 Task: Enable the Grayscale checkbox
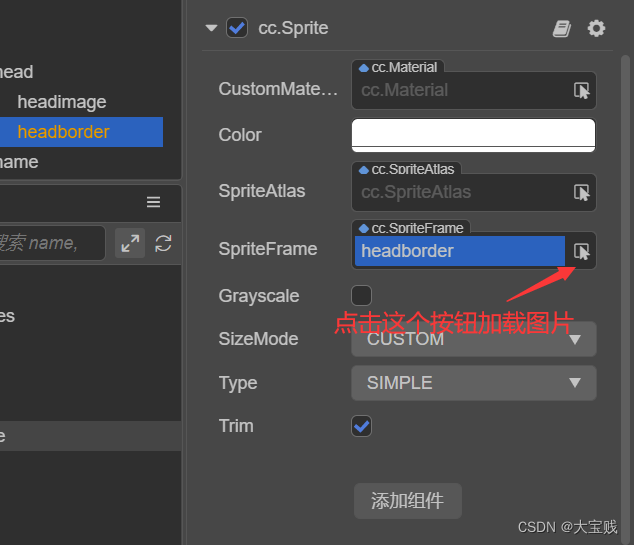click(x=362, y=295)
